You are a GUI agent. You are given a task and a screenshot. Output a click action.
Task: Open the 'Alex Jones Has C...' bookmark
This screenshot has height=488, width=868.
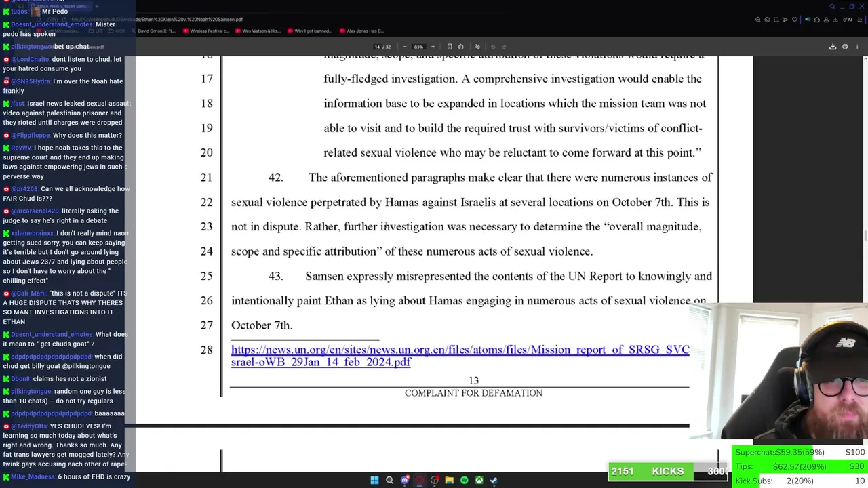(x=361, y=30)
